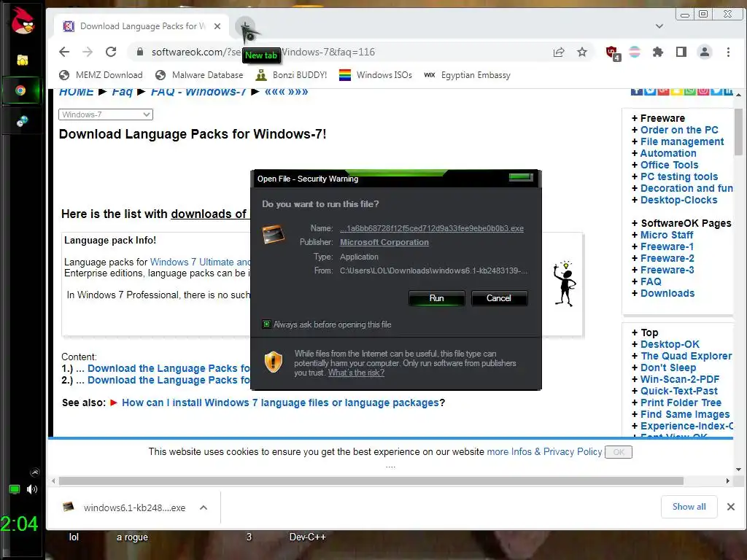Show all downloads
Viewport: 747px width, 560px height.
[689, 507]
